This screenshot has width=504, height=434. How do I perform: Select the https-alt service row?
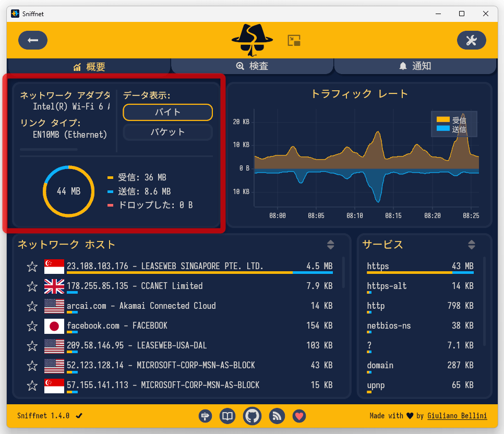[x=420, y=286]
